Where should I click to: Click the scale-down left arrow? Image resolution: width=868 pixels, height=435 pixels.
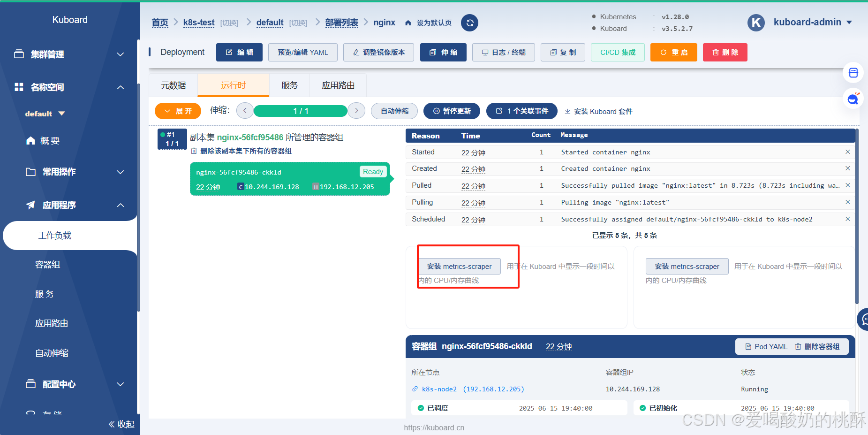point(245,111)
